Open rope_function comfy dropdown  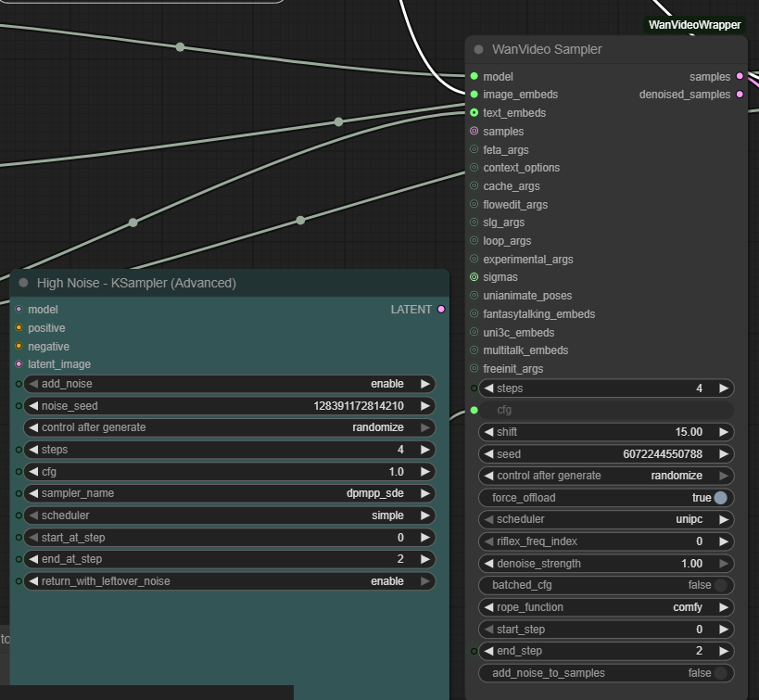[x=606, y=607]
